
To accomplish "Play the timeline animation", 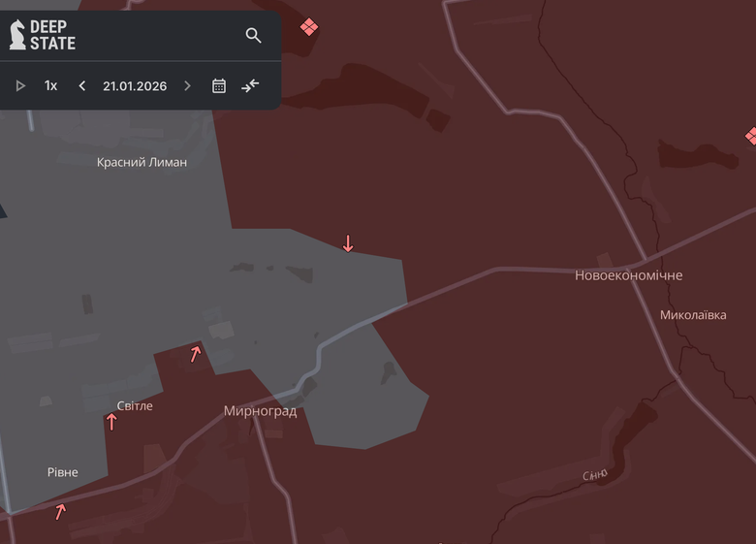I will [x=20, y=86].
